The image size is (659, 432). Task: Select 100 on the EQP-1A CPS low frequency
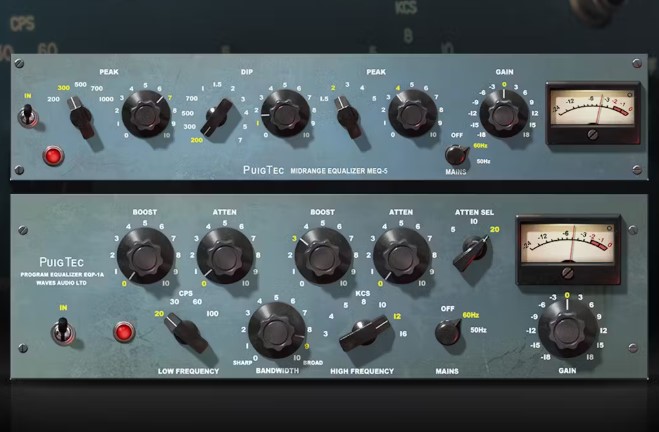pos(212,313)
